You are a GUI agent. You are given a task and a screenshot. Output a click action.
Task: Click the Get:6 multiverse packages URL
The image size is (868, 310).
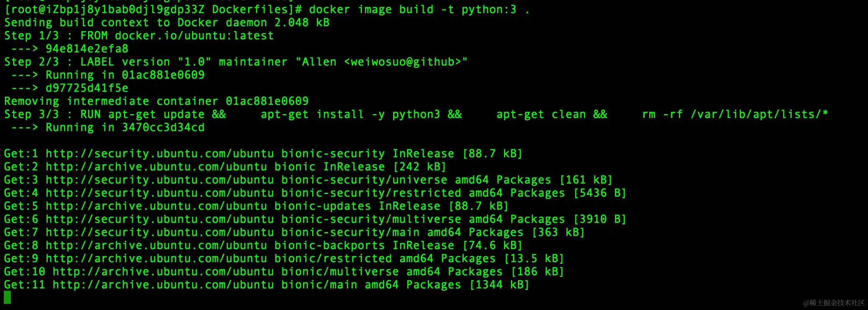tap(160, 219)
